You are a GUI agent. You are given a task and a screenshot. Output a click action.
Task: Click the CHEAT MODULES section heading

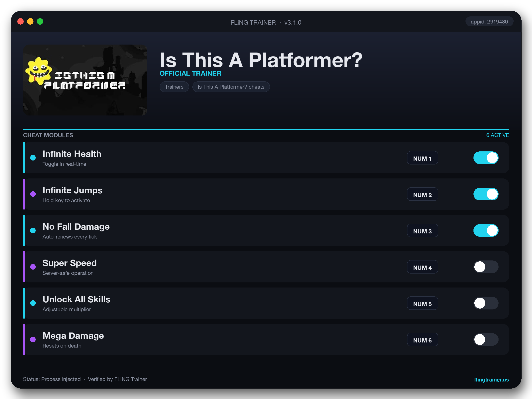[48, 135]
